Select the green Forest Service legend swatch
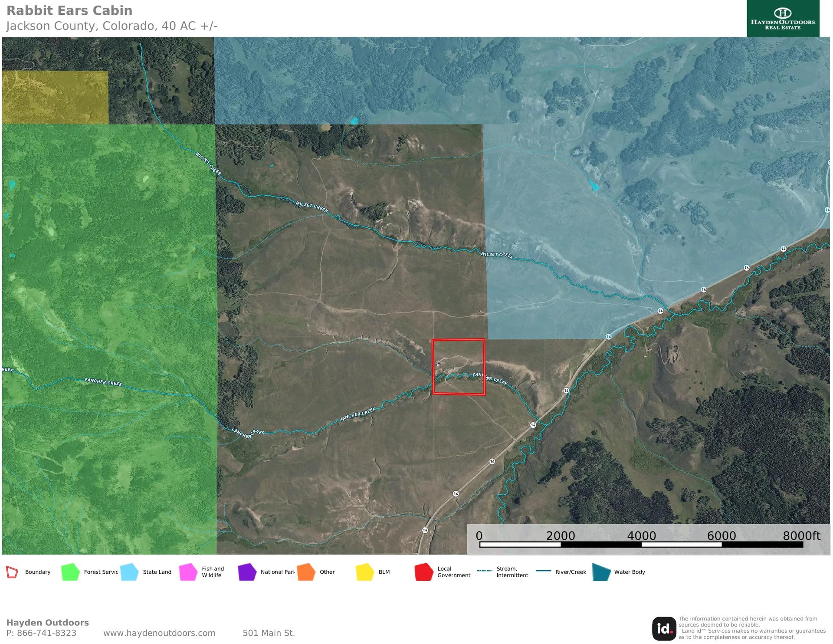Image resolution: width=833 pixels, height=644 pixels. [x=70, y=572]
